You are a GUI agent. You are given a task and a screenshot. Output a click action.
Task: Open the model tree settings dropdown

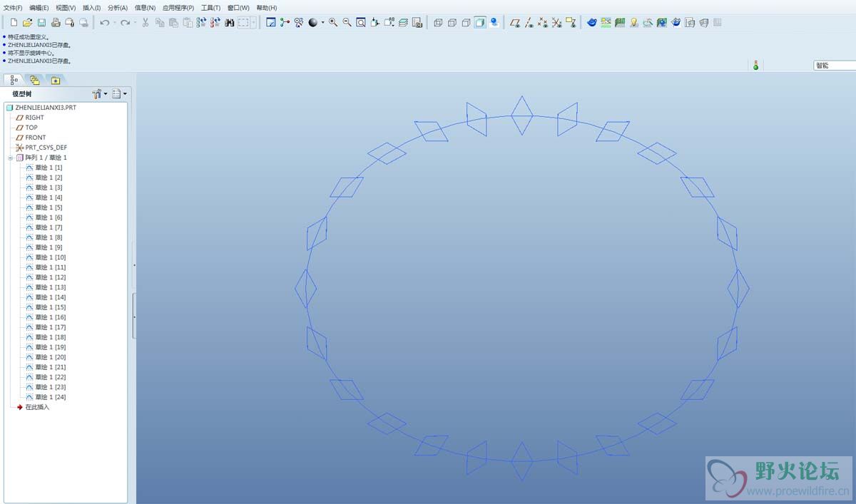(99, 93)
